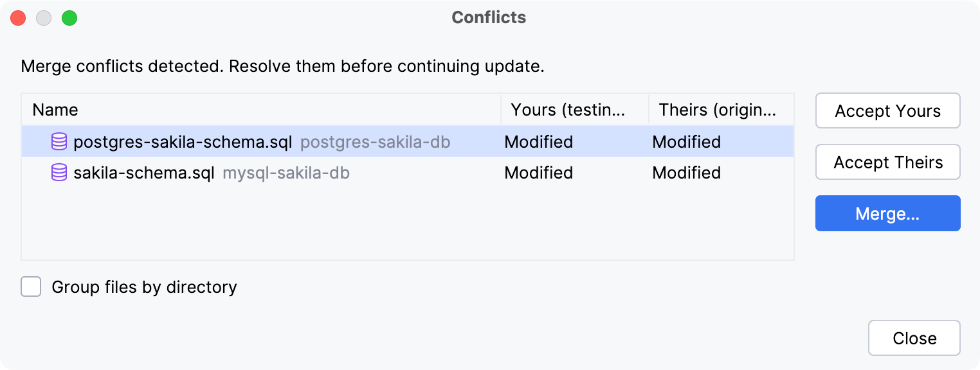The height and width of the screenshot is (370, 980).
Task: Click the postgres-sakila-db path label
Action: coord(376,142)
